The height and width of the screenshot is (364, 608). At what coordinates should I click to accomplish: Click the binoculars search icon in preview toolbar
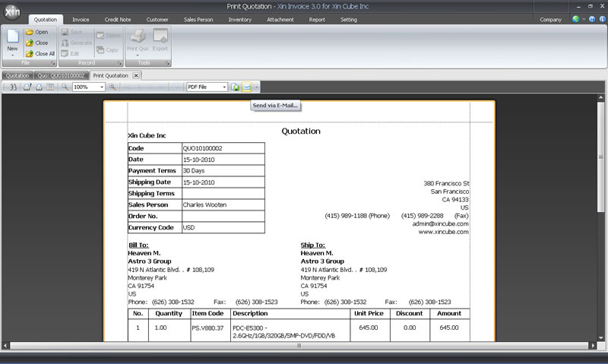(13, 87)
